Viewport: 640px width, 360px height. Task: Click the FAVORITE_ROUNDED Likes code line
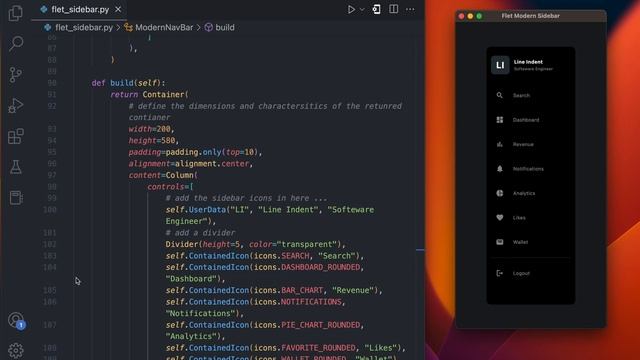coord(286,348)
